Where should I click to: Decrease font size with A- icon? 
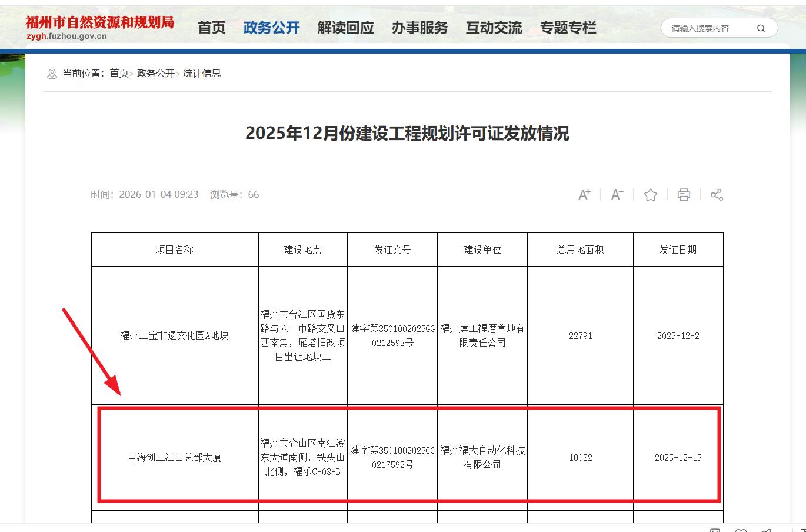tap(617, 195)
